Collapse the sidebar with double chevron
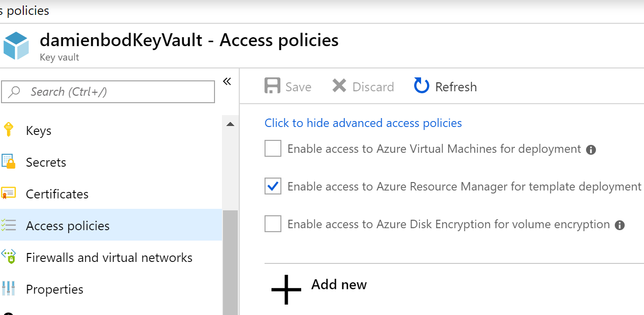This screenshot has height=315, width=644. point(226,81)
